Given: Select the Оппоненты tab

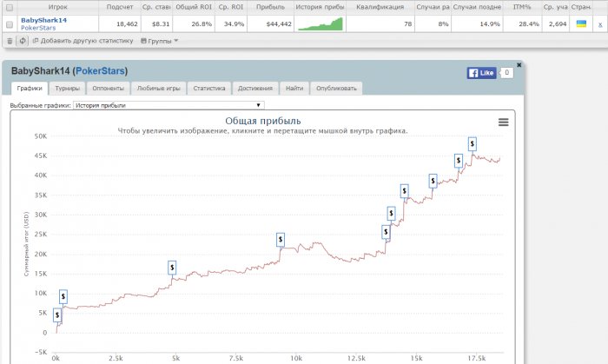Looking at the screenshot, I should [109, 89].
